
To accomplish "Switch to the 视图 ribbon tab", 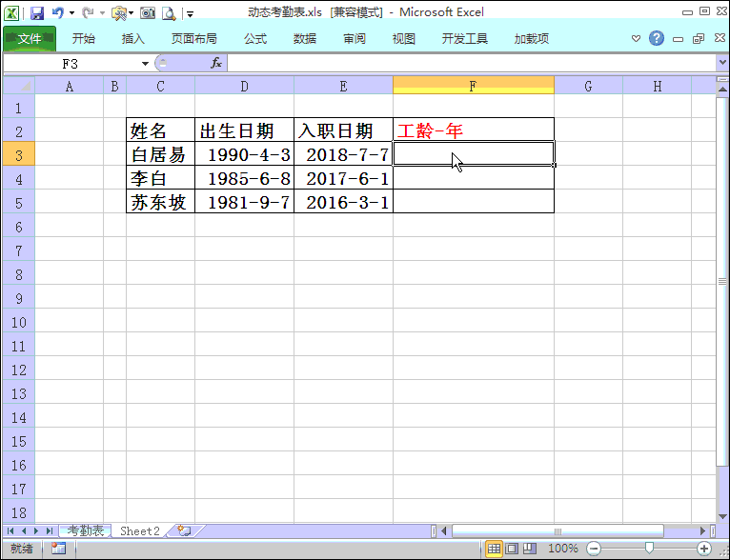I will coord(404,39).
